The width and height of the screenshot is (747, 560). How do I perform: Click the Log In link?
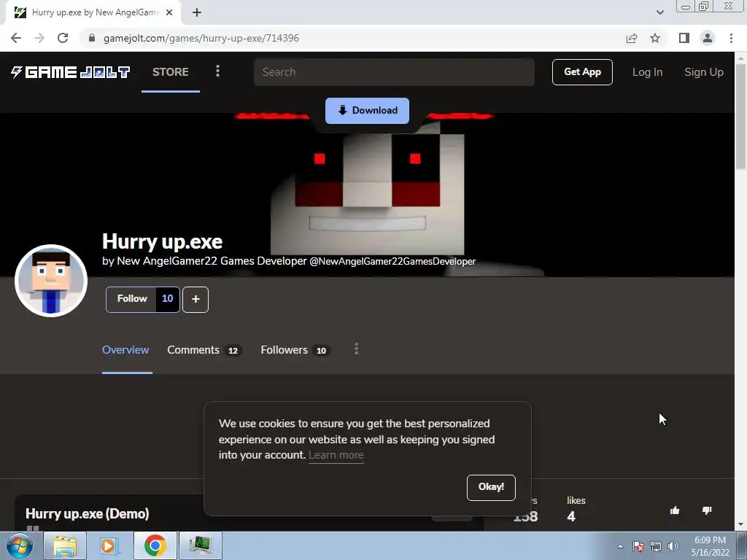pyautogui.click(x=647, y=72)
